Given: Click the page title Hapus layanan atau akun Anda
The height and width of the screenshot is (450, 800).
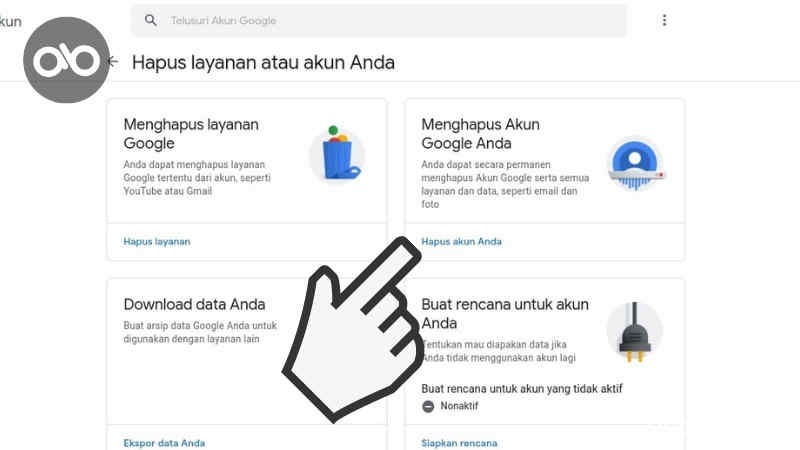Looking at the screenshot, I should 263,63.
